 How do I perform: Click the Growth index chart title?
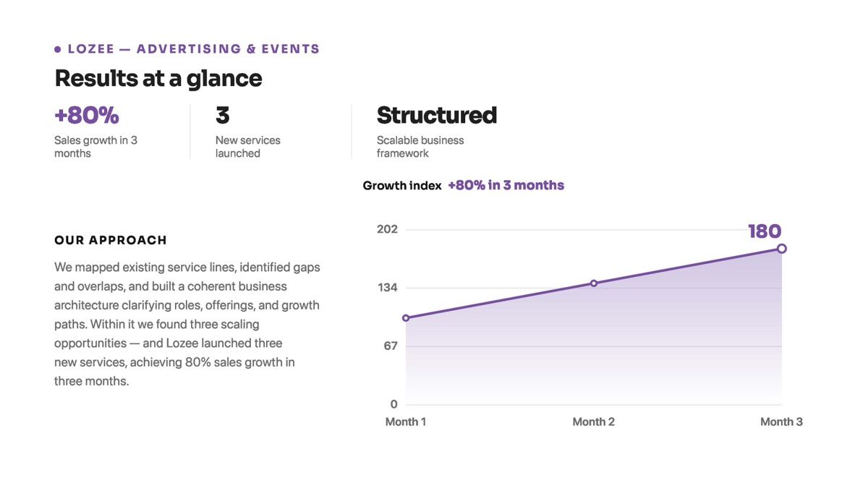402,186
